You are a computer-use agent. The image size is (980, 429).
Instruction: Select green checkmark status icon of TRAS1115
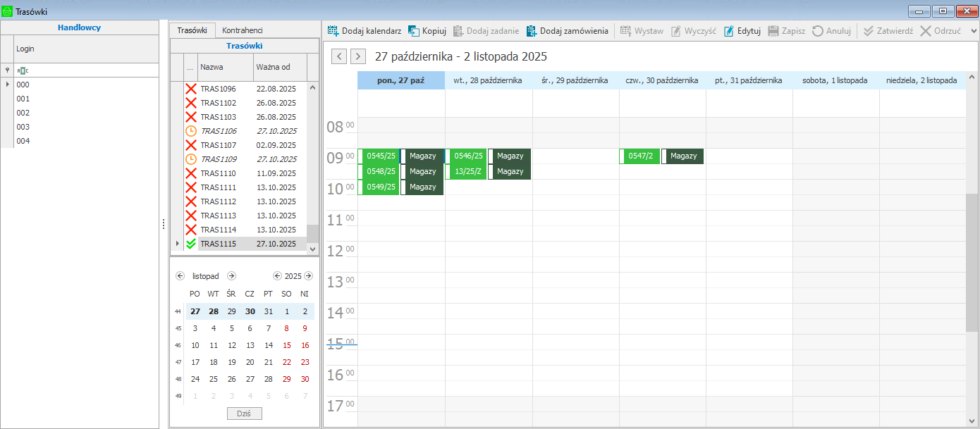point(191,244)
